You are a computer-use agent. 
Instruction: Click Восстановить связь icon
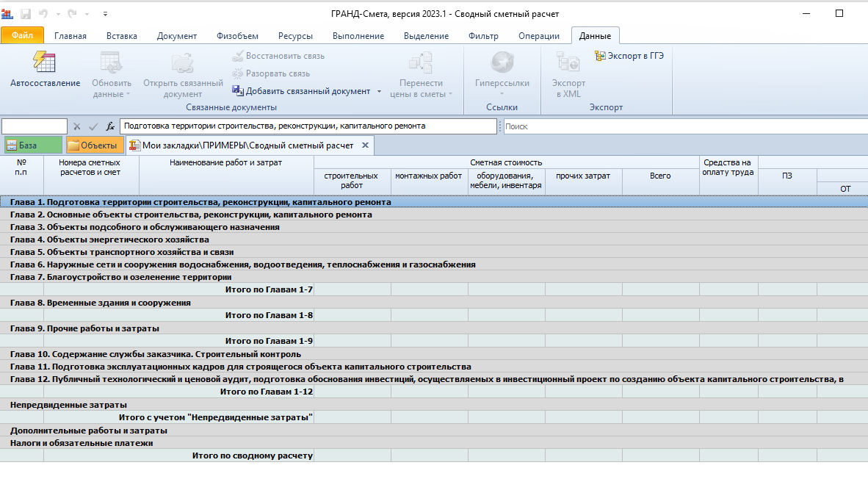click(237, 56)
